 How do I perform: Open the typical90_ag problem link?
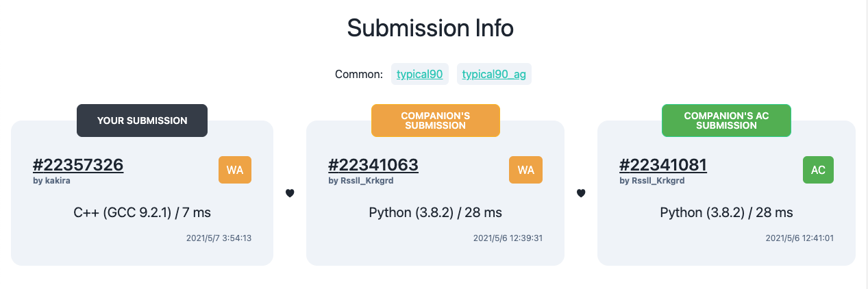point(494,74)
